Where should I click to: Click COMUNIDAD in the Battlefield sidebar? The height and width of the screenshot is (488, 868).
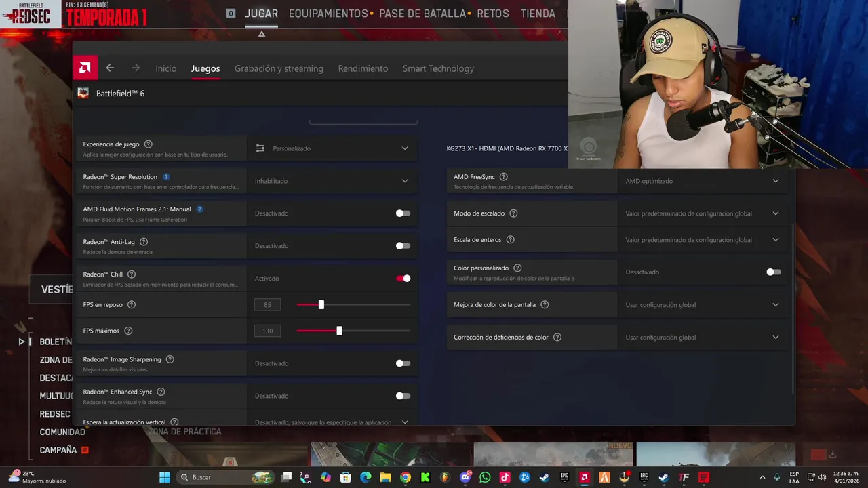click(62, 432)
